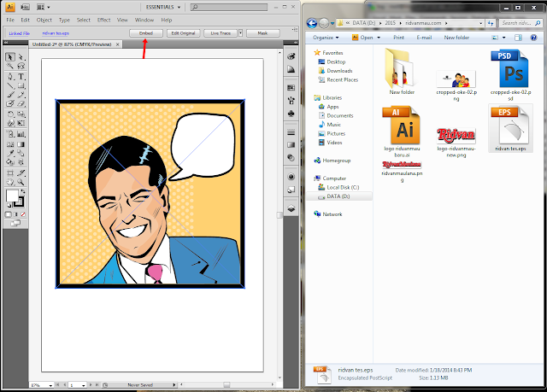Change the screen mode button

(15, 224)
